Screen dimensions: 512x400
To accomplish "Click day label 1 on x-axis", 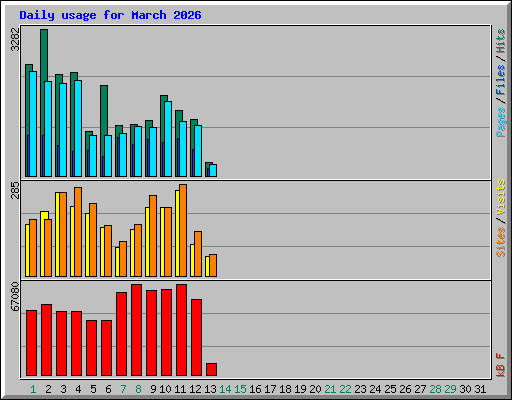I will click(x=33, y=389).
